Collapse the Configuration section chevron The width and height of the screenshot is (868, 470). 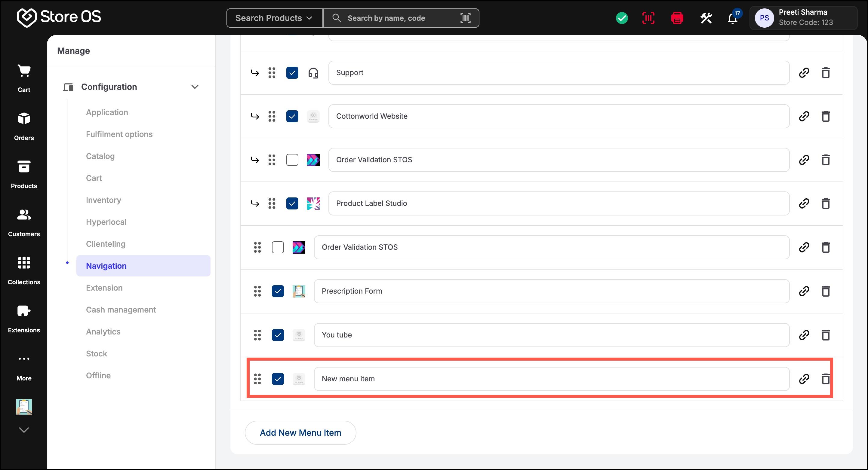pos(195,87)
